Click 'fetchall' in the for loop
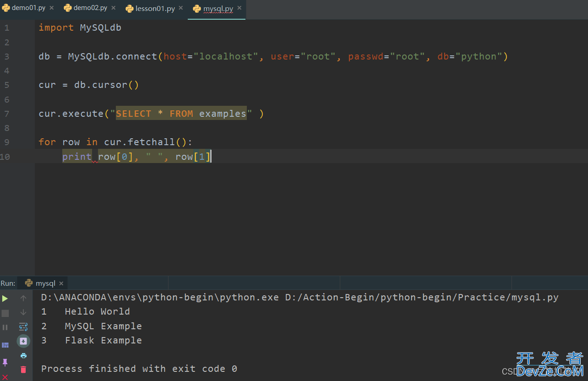Viewport: 588px width, 381px height. coord(152,142)
